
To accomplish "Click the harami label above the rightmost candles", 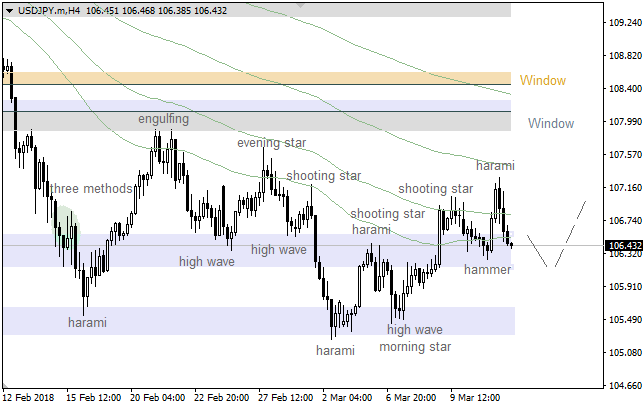I will 495,165.
